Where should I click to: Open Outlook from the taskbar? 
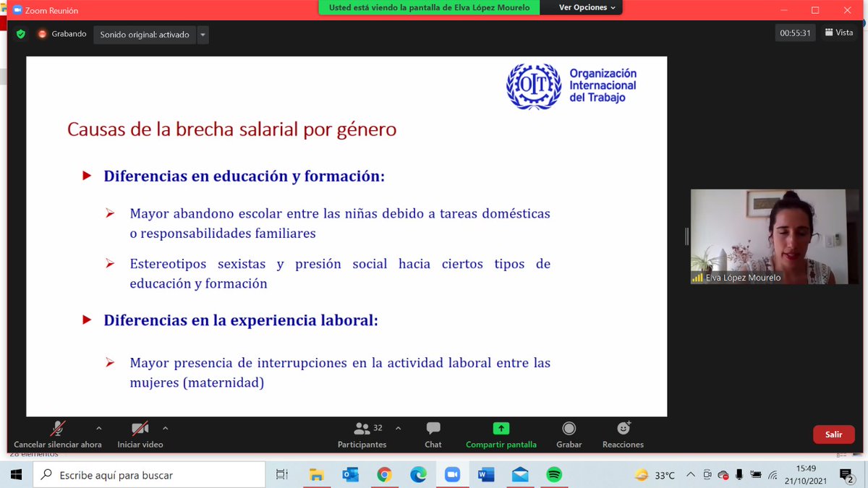point(350,475)
